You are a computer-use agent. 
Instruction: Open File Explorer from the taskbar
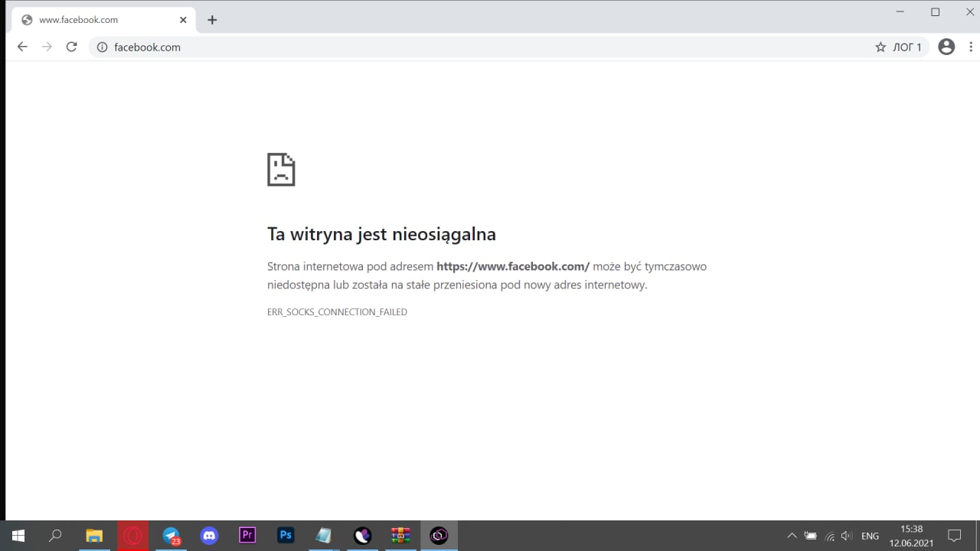[x=94, y=536]
